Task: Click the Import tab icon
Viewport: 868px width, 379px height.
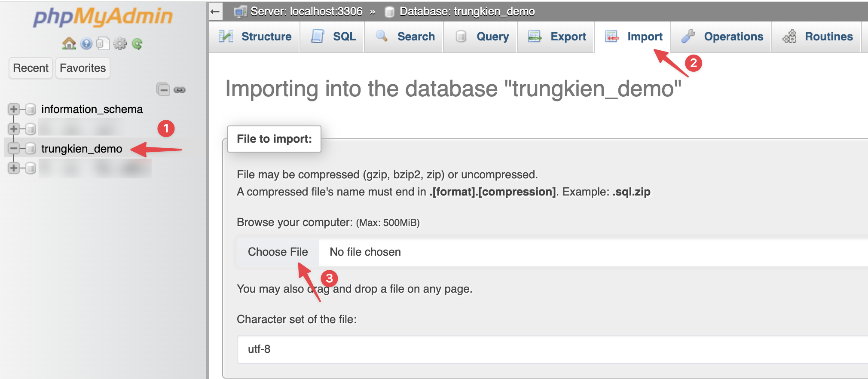Action: [x=612, y=37]
